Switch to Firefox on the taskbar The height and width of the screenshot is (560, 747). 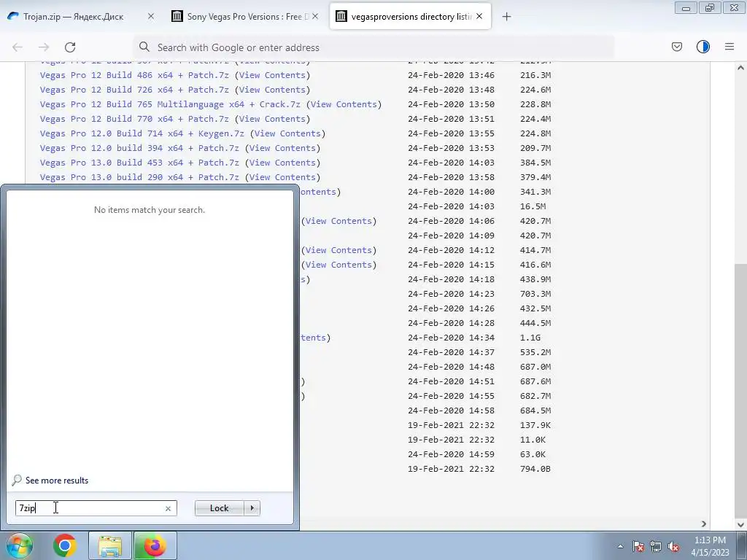pos(155,545)
